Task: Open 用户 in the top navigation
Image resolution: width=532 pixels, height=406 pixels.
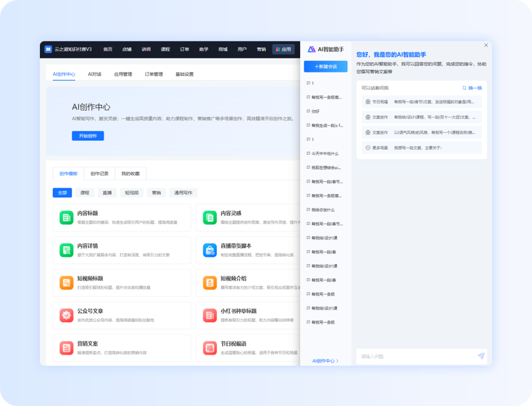Action: (242, 49)
